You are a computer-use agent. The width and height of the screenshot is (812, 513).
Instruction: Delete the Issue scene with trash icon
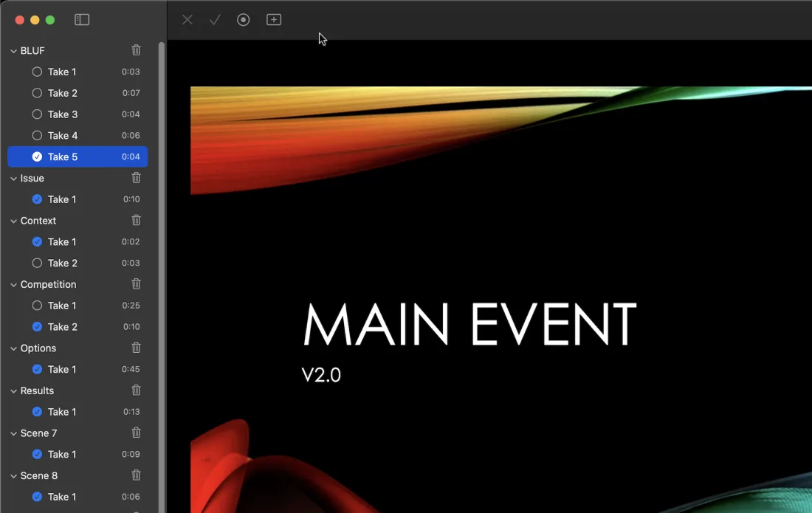(x=137, y=178)
